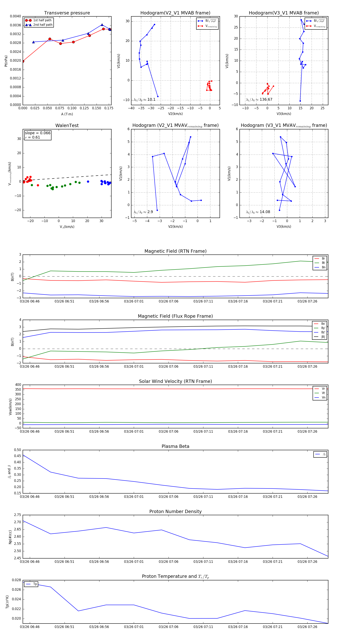
Task: Click the 'Vremaining(km/s)' y-axis label of WalenTest
Action: [10, 173]
